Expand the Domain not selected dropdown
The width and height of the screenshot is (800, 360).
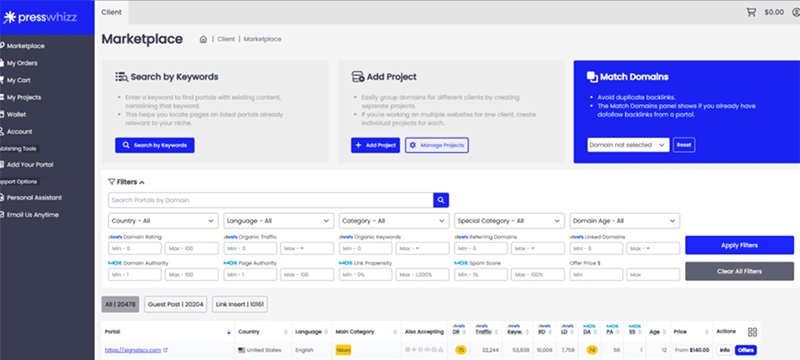(x=628, y=145)
